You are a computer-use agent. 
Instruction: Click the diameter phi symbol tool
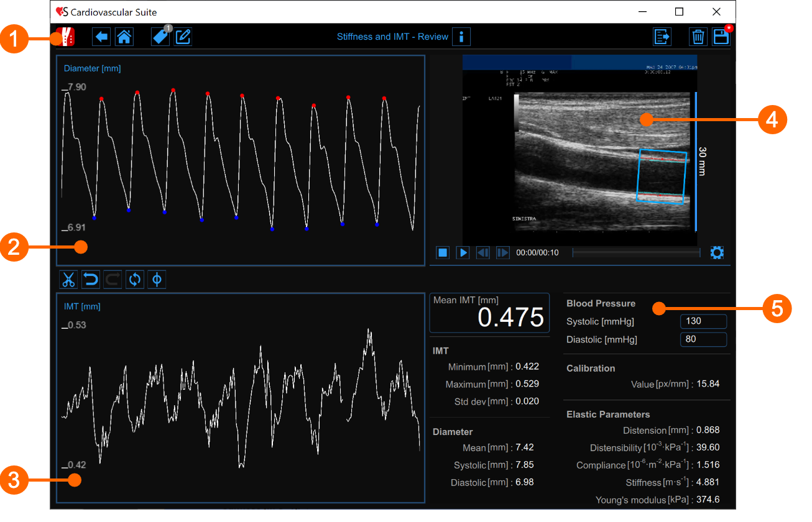(x=157, y=280)
